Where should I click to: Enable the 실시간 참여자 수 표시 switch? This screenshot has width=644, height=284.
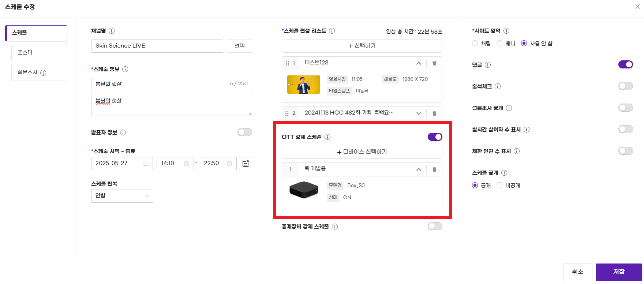(626, 129)
